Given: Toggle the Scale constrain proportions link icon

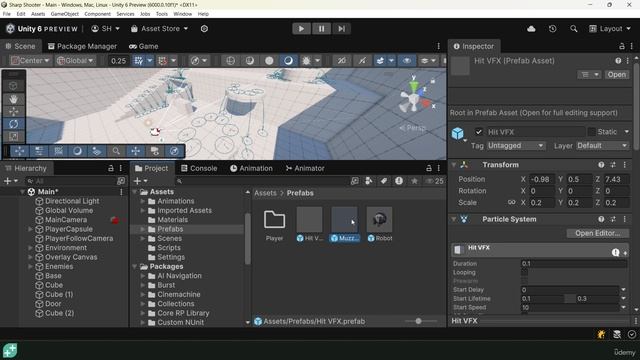Looking at the screenshot, I should click(511, 202).
